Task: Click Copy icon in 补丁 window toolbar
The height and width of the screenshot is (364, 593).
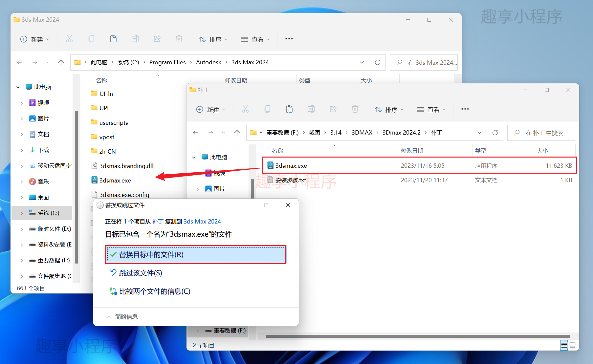Action: 267,109
